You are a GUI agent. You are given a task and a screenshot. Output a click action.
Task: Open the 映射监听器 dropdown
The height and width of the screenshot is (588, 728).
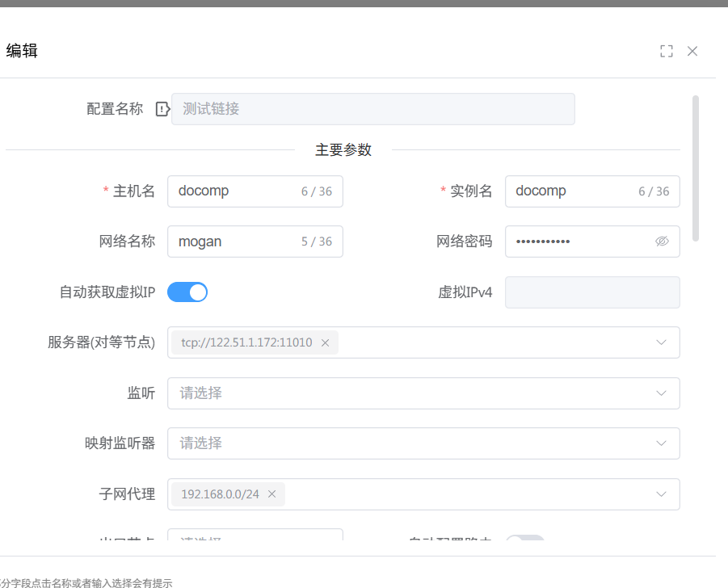coord(661,443)
